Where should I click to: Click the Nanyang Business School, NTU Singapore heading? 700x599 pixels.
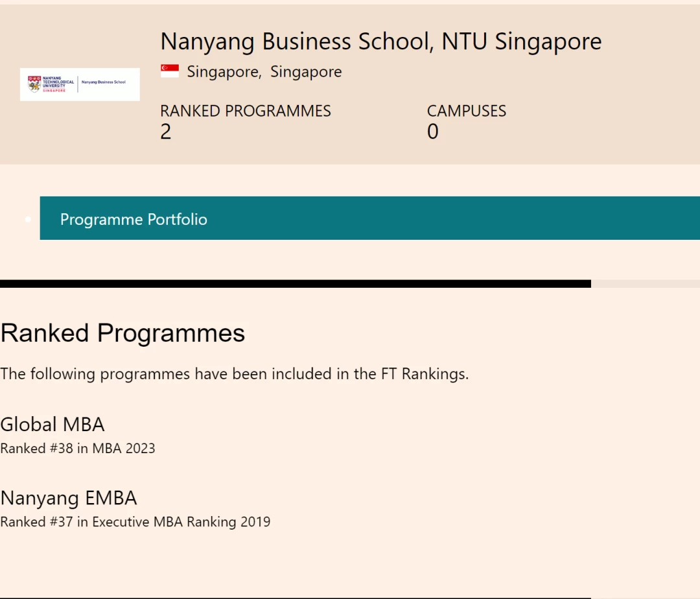click(x=381, y=41)
